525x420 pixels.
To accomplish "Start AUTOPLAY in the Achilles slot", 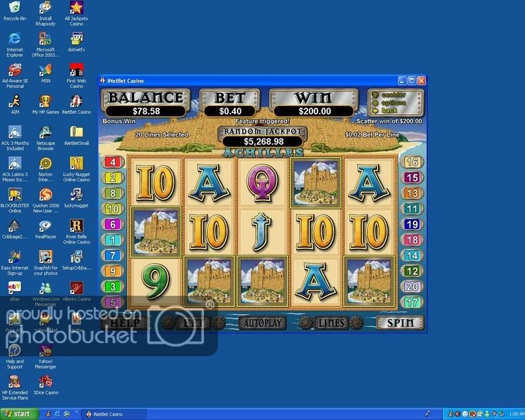I will point(263,323).
